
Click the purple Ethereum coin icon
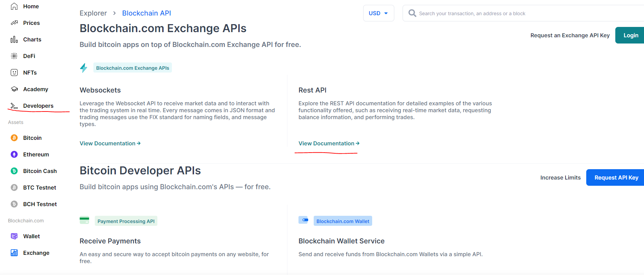(14, 154)
